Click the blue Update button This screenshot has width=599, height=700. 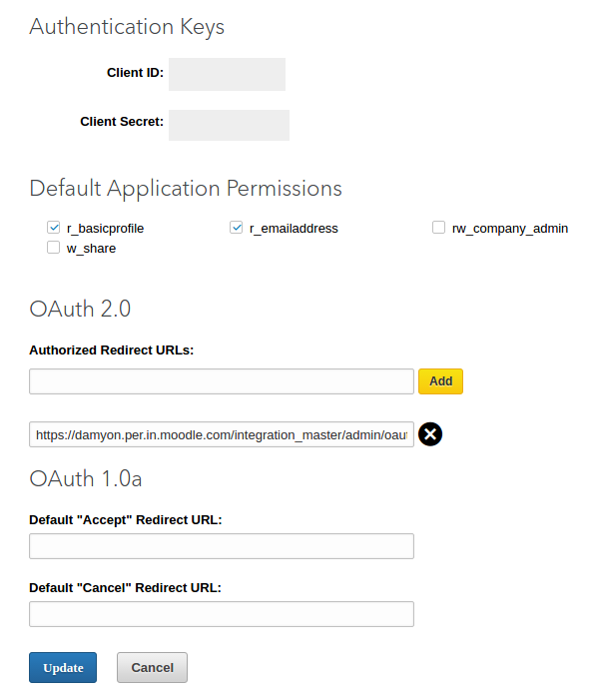point(63,667)
